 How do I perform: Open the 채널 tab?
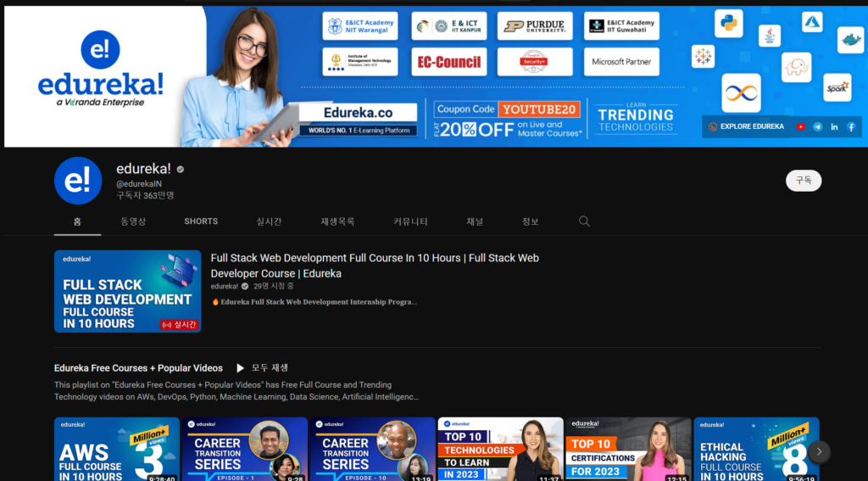[475, 221]
